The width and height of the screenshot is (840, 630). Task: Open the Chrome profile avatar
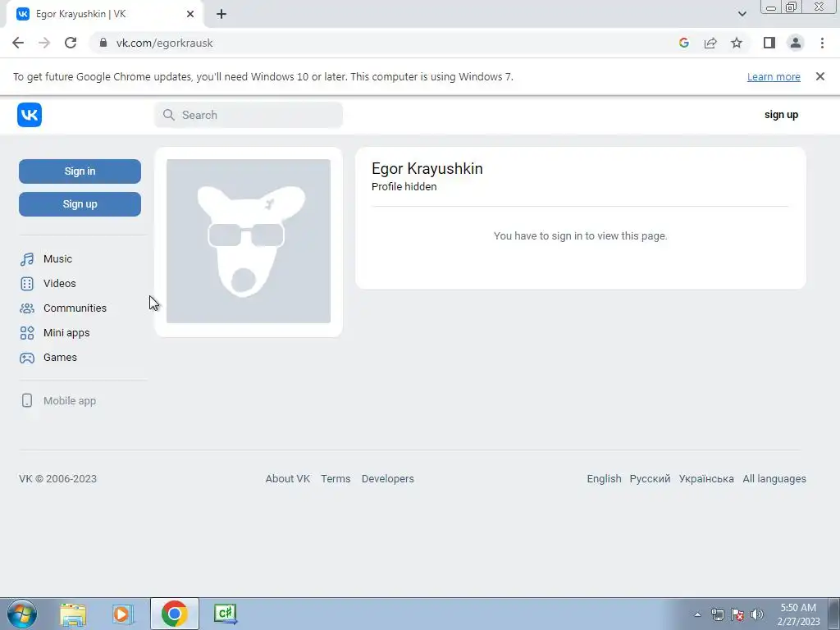[796, 43]
